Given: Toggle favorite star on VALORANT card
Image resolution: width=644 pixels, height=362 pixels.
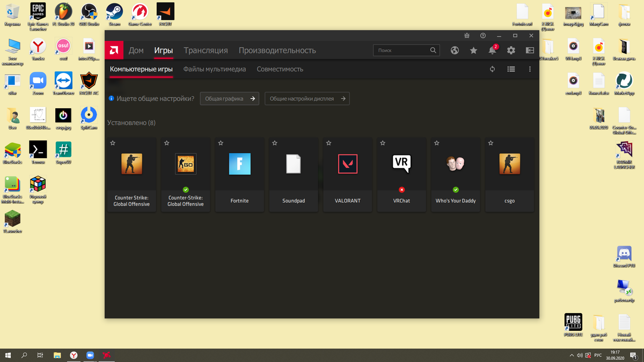Looking at the screenshot, I should pyautogui.click(x=328, y=143).
